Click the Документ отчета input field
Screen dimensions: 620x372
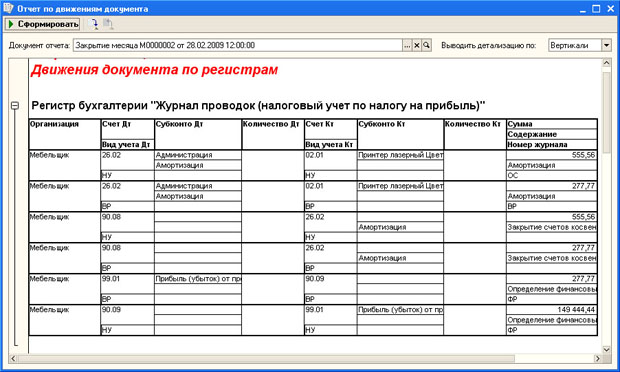pos(238,45)
